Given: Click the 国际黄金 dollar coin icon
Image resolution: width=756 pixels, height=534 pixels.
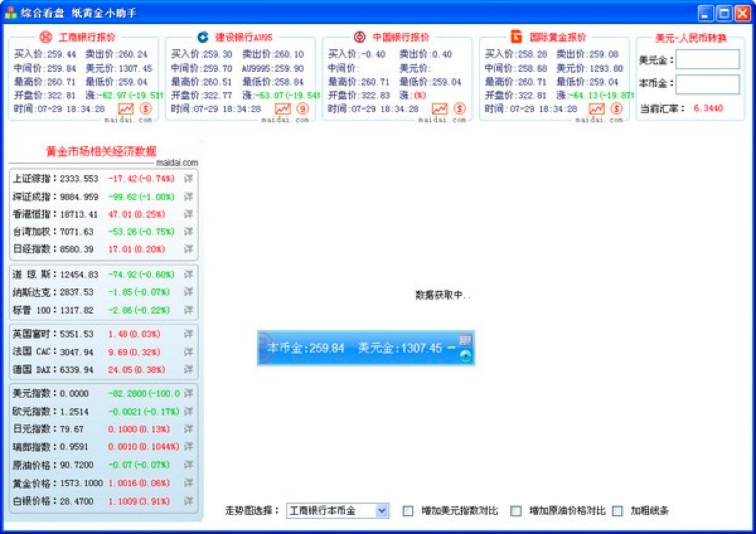Looking at the screenshot, I should pos(616,109).
